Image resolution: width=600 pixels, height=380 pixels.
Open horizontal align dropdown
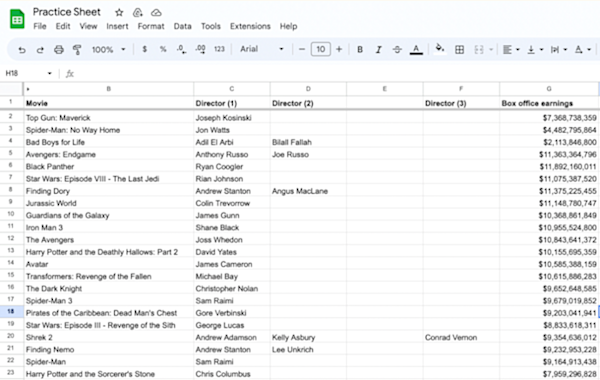point(511,49)
